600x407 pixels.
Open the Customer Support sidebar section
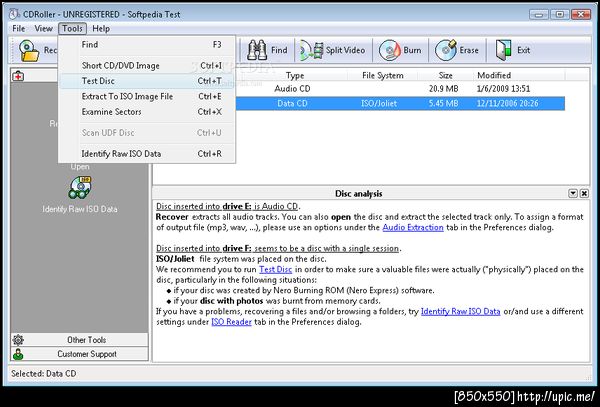(x=79, y=354)
